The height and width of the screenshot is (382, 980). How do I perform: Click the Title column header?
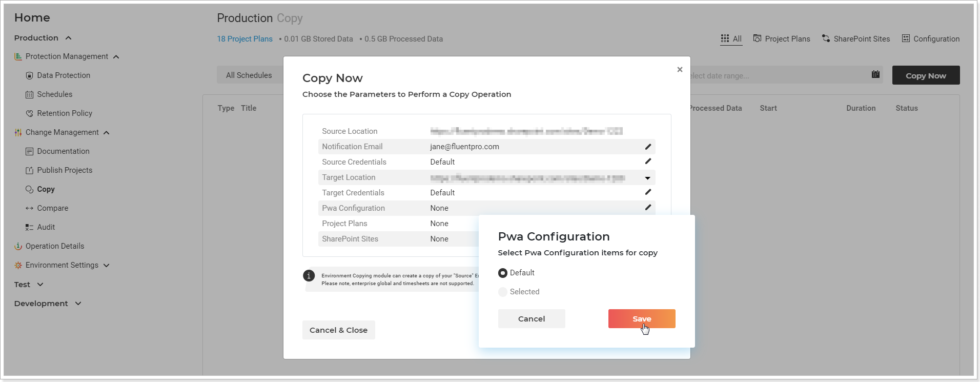click(x=249, y=108)
